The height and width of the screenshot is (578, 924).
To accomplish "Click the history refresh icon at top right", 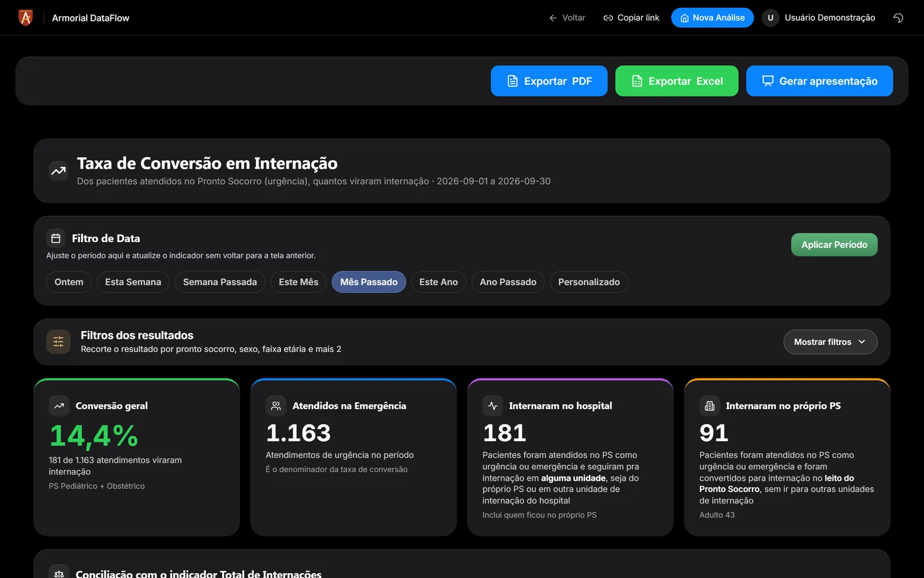I will pyautogui.click(x=898, y=18).
